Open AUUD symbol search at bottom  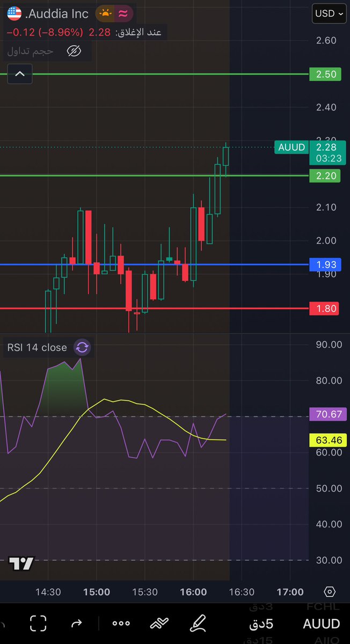click(x=322, y=624)
